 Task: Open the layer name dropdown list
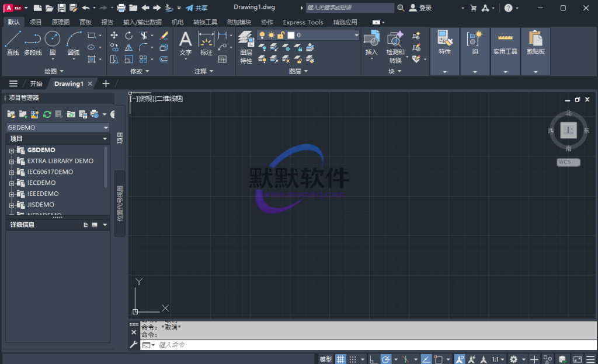(x=356, y=36)
